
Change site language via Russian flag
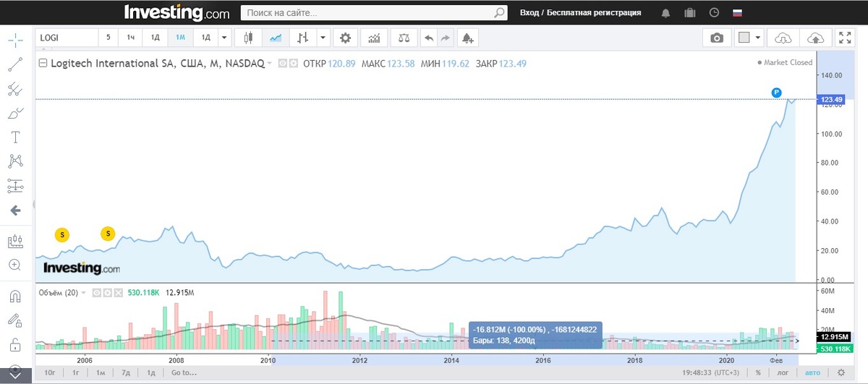coord(738,13)
